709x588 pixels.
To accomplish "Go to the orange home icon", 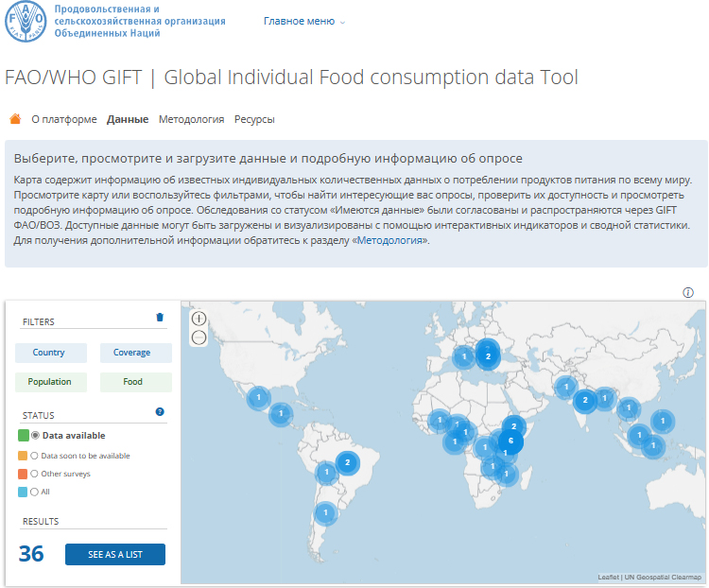I will [x=15, y=119].
